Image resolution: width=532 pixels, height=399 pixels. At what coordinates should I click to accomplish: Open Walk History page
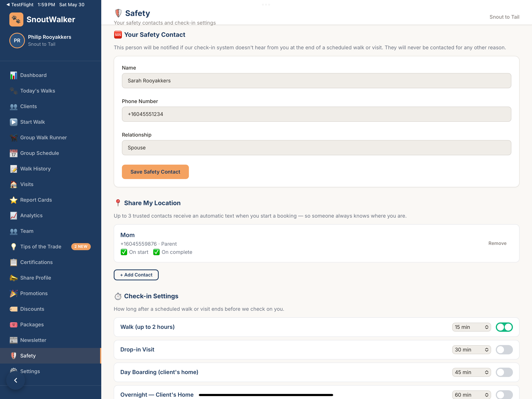click(x=50, y=169)
